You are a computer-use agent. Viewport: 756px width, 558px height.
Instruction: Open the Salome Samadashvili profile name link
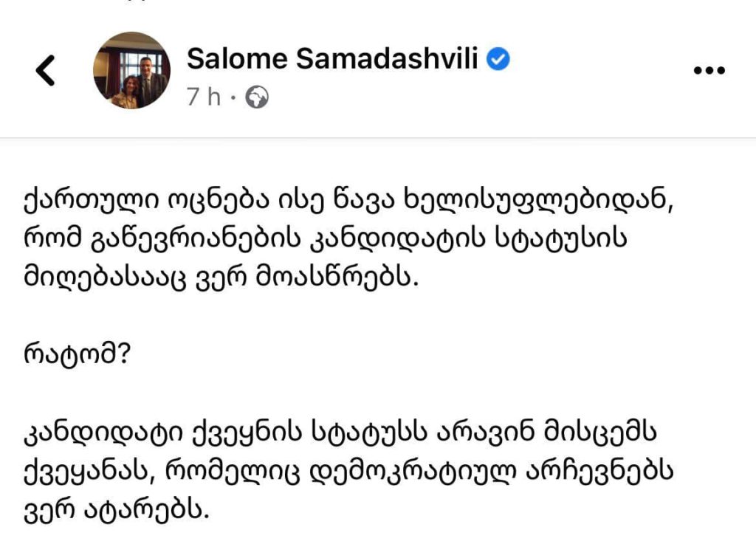332,59
